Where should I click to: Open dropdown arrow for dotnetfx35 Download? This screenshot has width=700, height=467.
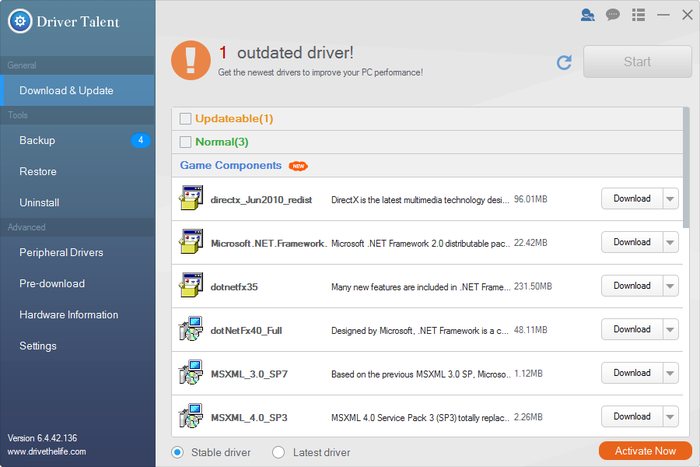(670, 286)
